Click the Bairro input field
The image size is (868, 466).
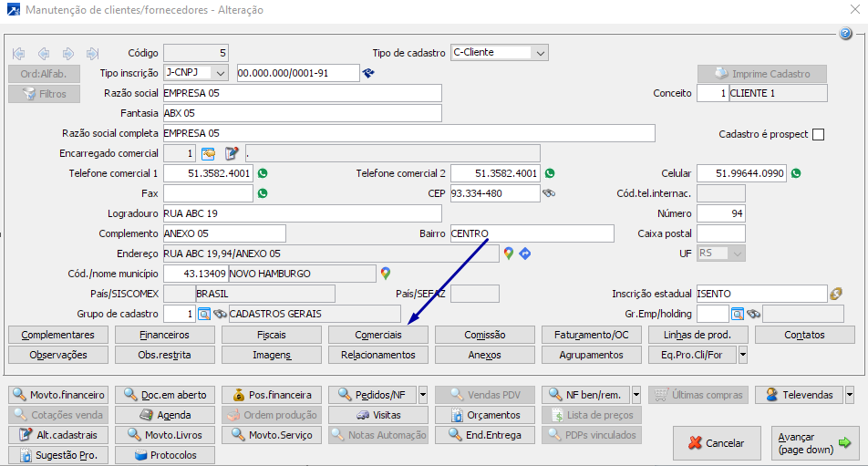pyautogui.click(x=532, y=233)
